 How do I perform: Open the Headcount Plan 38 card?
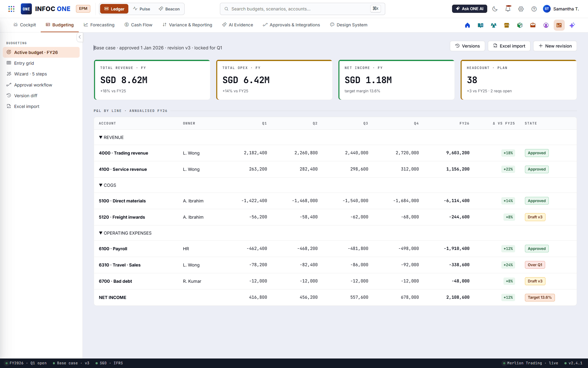click(518, 80)
